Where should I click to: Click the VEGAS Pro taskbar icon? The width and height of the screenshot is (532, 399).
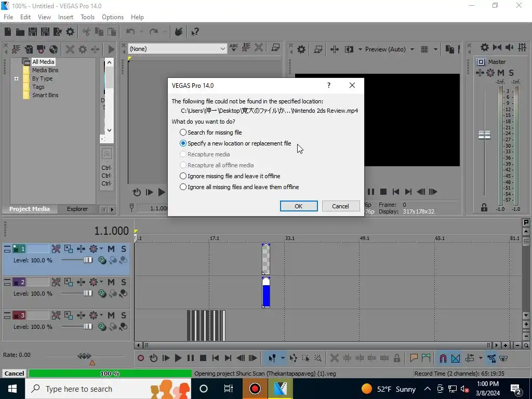coord(280,389)
